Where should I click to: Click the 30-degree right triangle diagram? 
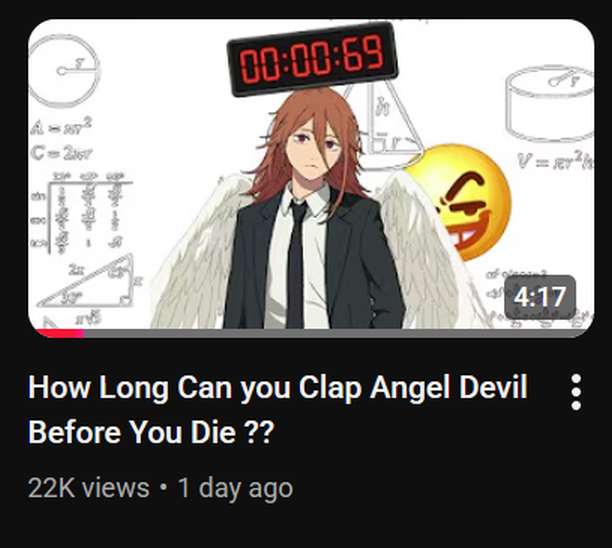tap(88, 282)
